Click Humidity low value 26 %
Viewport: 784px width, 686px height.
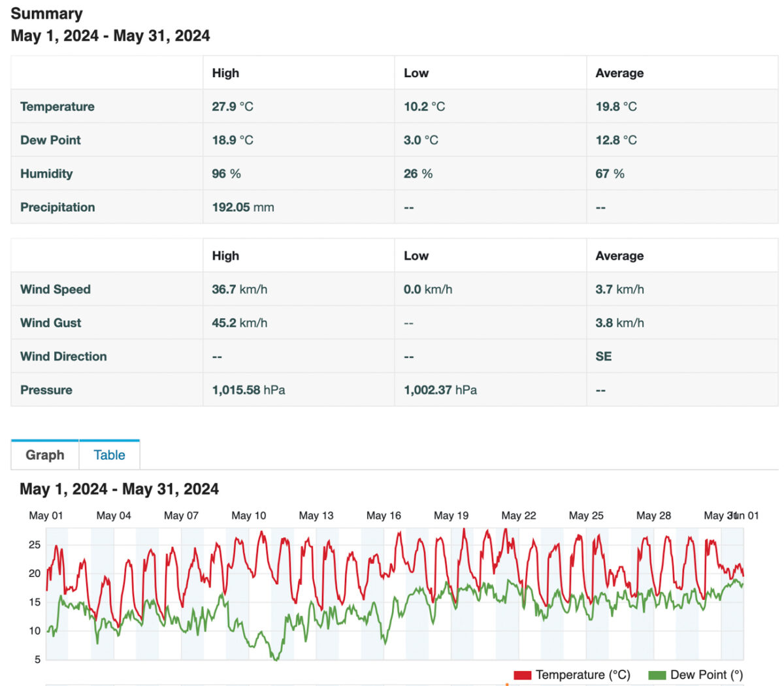point(418,174)
